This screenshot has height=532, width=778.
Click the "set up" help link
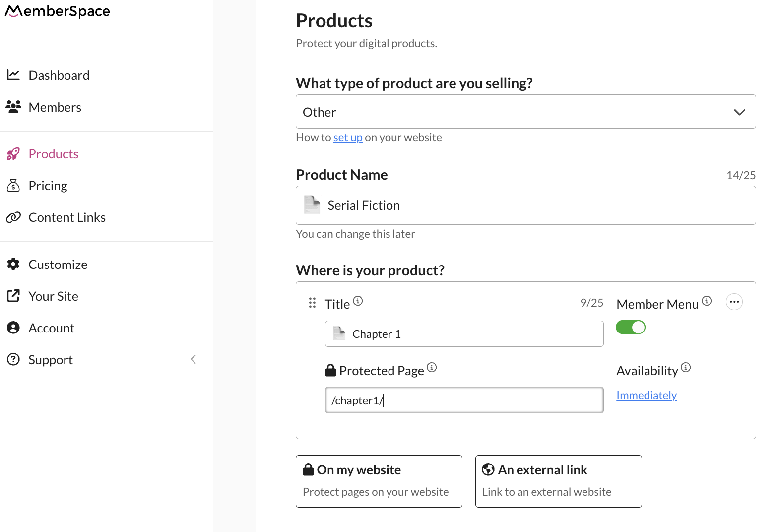coord(347,137)
